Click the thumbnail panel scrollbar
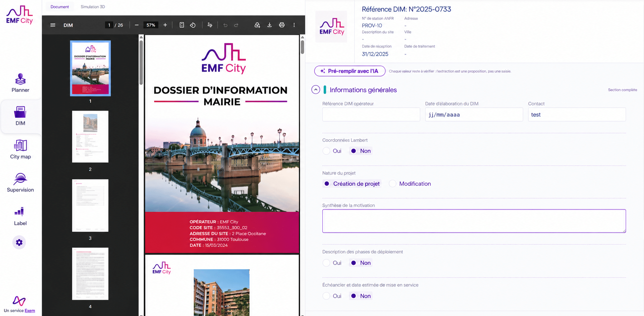 [141, 62]
